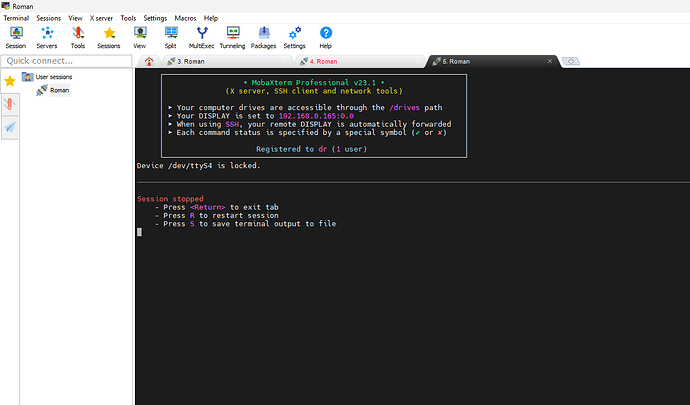Go to the Home tab house icon
Screen dimensions: 690x405
point(149,61)
